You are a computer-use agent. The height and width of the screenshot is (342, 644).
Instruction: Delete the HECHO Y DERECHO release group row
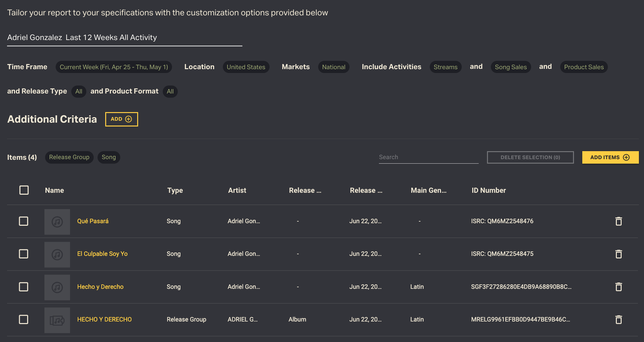[618, 320]
